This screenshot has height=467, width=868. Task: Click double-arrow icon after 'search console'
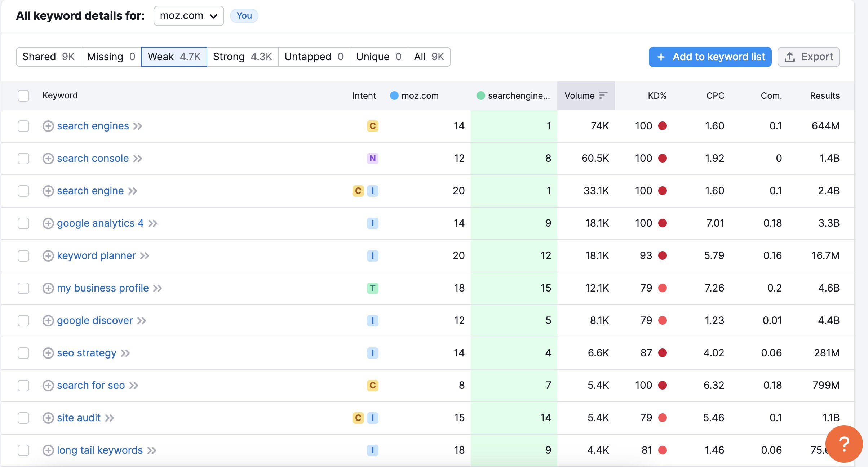138,159
